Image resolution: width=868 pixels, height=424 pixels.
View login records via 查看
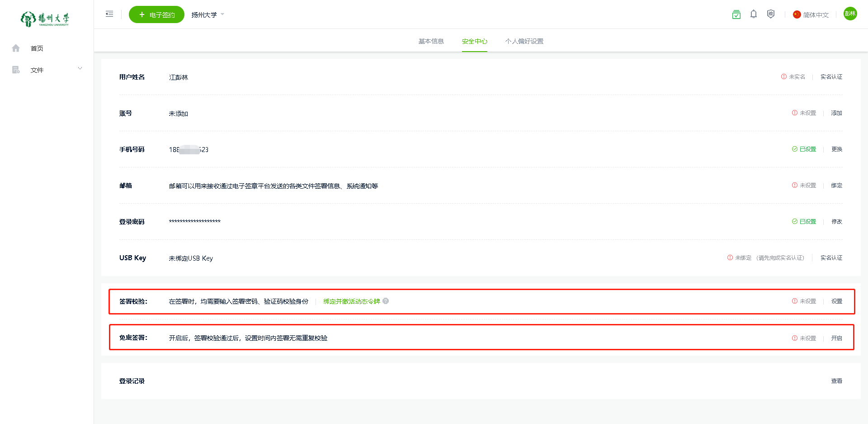(836, 381)
